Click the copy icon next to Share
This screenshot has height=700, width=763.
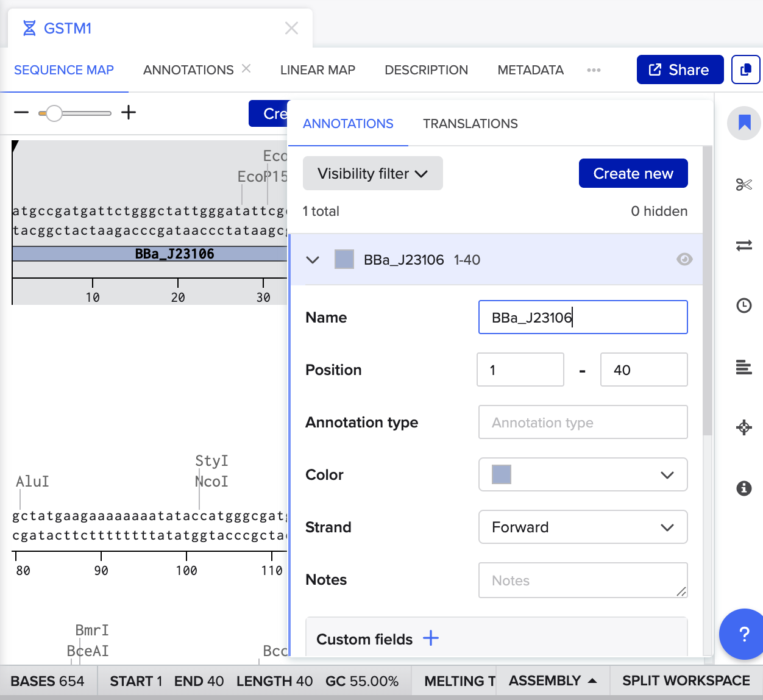point(745,70)
